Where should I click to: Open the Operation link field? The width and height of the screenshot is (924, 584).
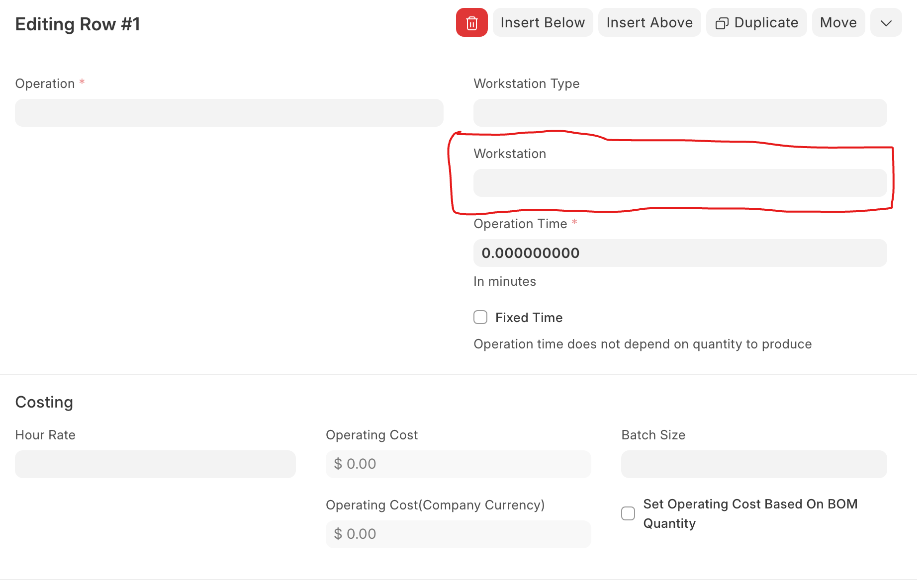coord(229,113)
